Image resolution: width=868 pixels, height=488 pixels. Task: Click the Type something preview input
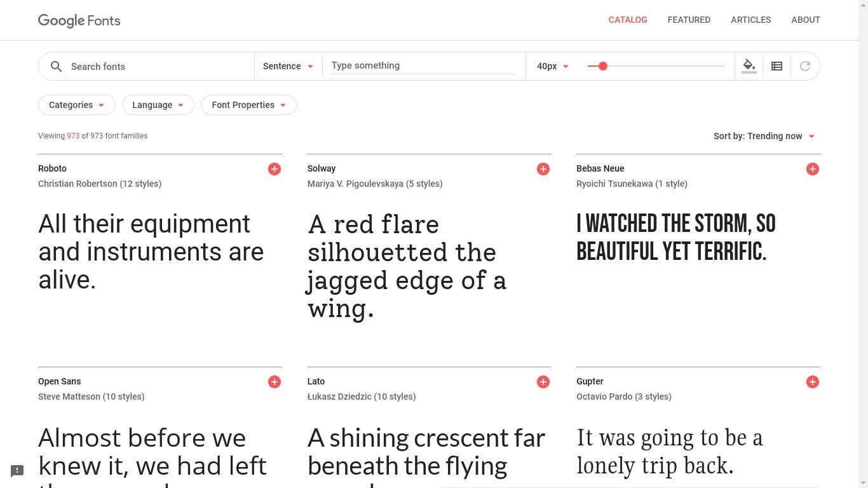click(423, 65)
